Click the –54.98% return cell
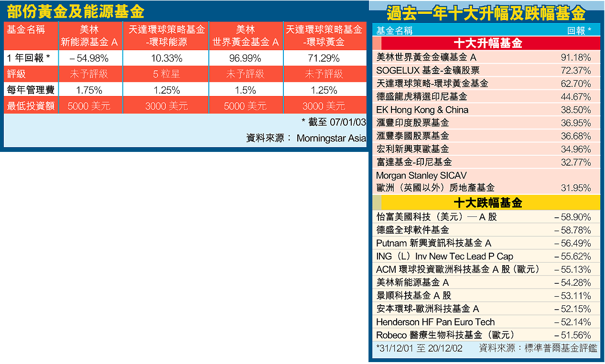The width and height of the screenshot is (605, 364). tap(89, 59)
